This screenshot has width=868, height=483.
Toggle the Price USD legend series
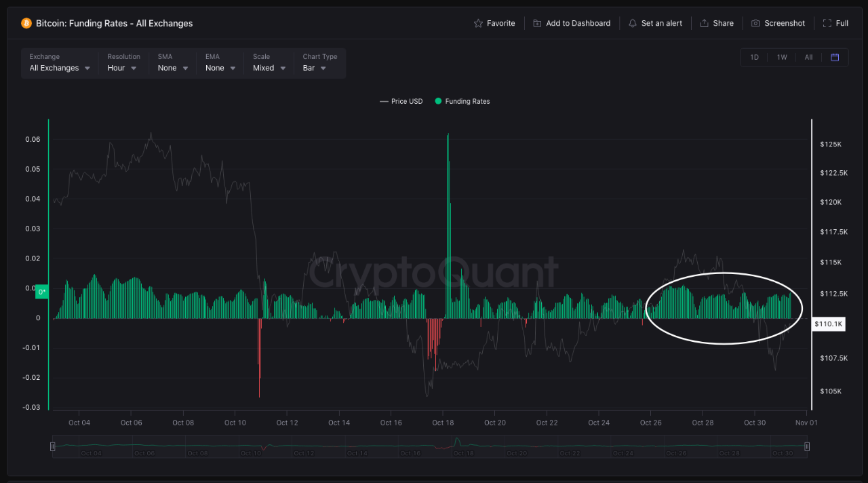coord(401,101)
